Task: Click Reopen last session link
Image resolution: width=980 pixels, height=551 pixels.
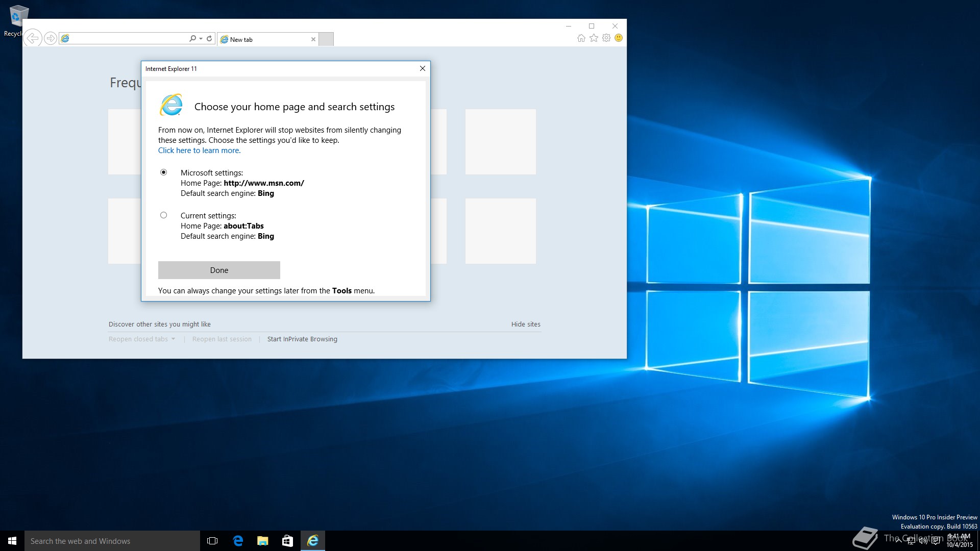Action: [222, 339]
